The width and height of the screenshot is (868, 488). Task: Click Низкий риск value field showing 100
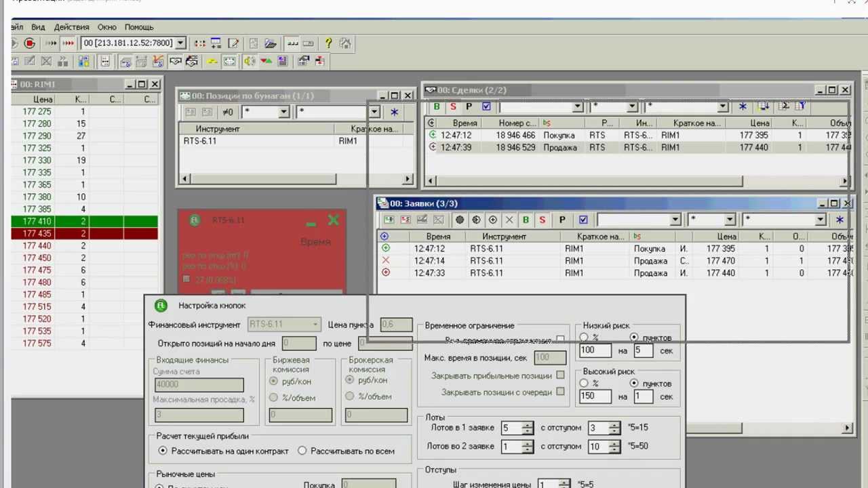tap(595, 350)
